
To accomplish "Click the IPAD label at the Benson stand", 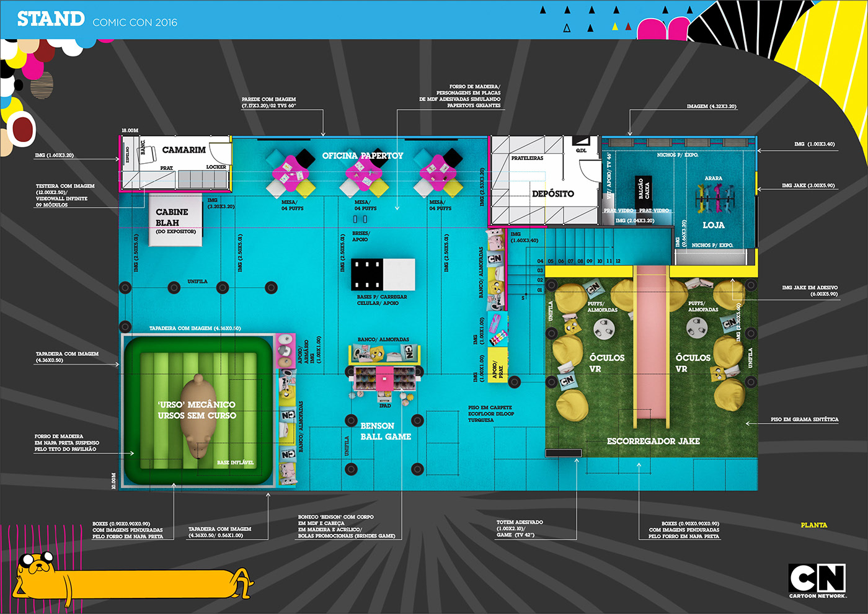I will 385,406.
